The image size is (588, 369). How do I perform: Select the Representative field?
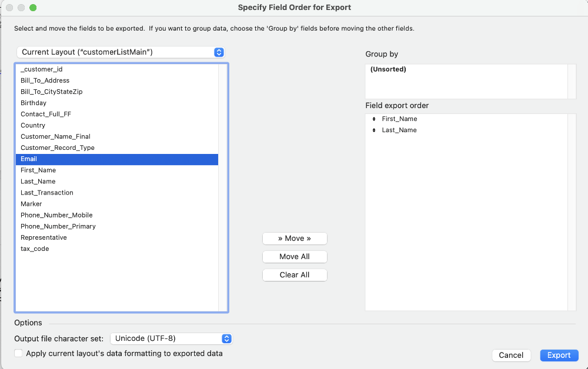(44, 237)
